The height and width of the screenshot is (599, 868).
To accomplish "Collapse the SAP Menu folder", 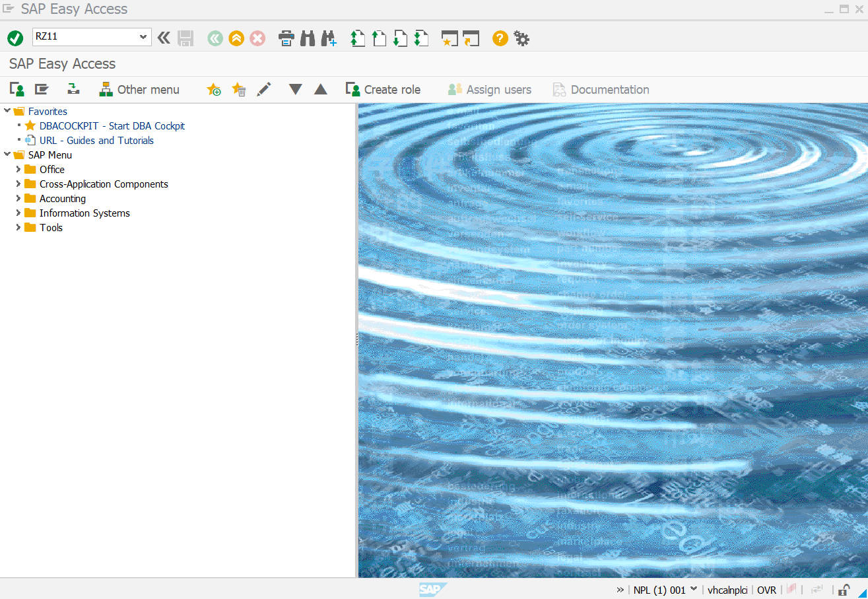I will tap(7, 155).
